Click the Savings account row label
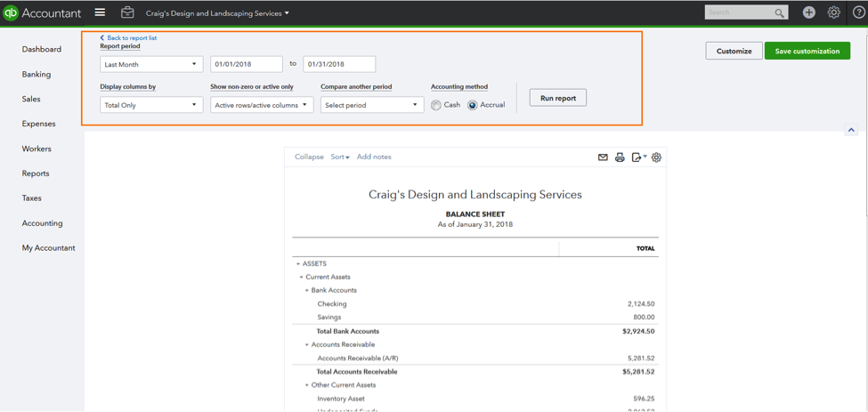This screenshot has height=412, width=868. tap(329, 318)
